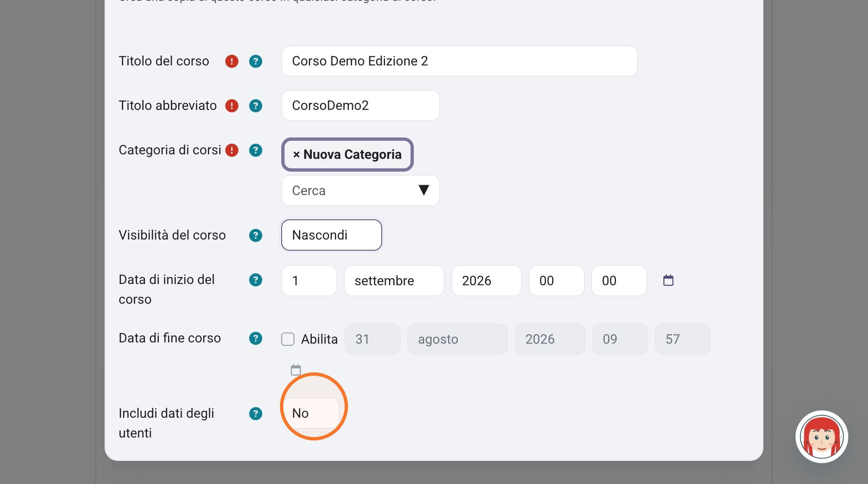868x484 pixels.
Task: Click end date minute field 57
Action: click(683, 339)
